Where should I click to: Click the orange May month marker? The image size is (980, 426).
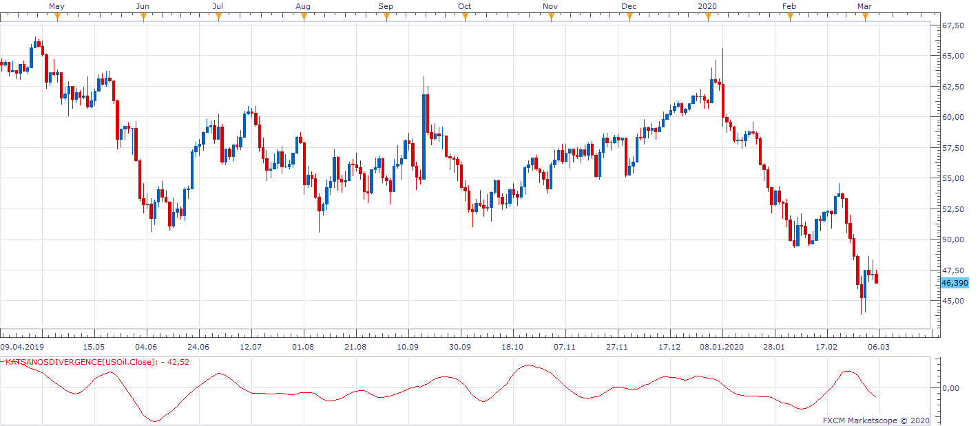coord(57,17)
